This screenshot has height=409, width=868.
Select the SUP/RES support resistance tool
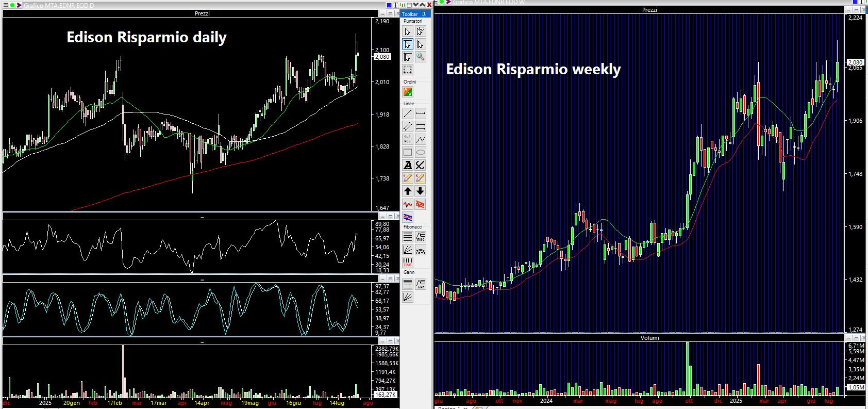pos(408,139)
